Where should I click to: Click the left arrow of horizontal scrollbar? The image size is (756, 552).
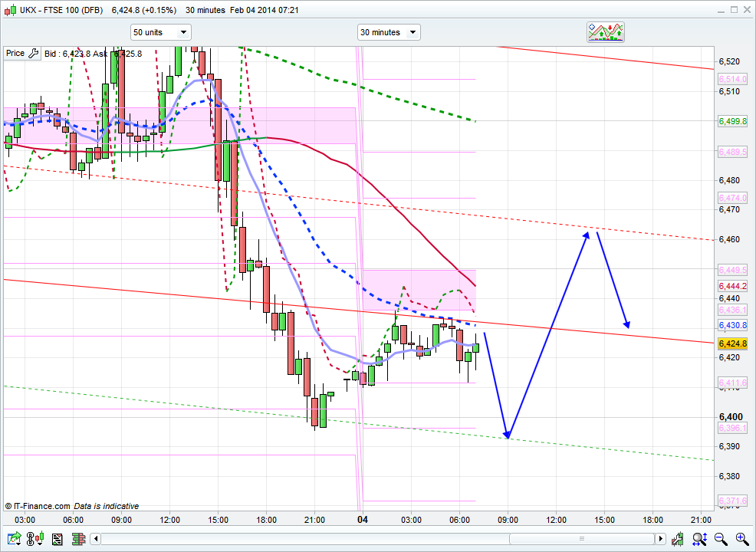pyautogui.click(x=96, y=539)
